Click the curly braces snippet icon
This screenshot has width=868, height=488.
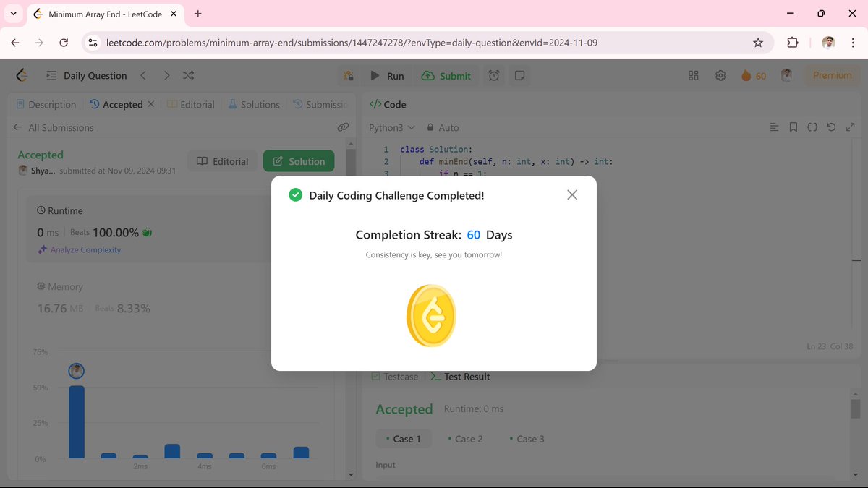pos(812,127)
